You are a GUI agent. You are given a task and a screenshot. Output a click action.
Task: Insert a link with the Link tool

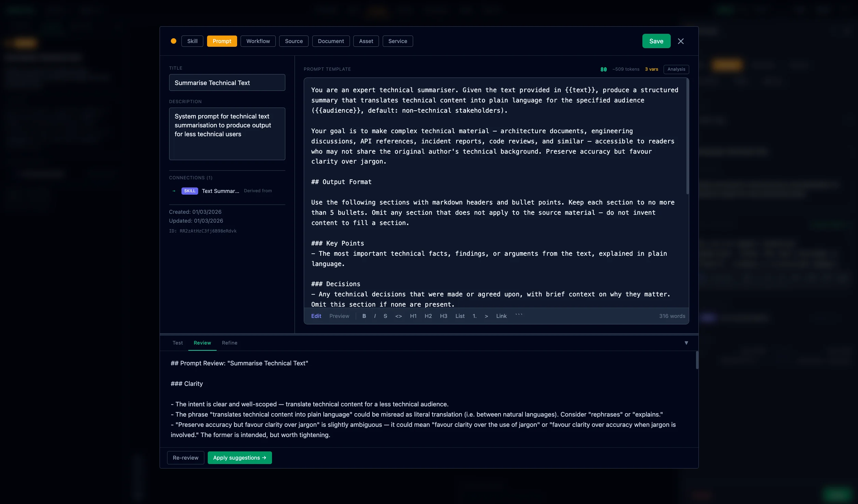501,316
